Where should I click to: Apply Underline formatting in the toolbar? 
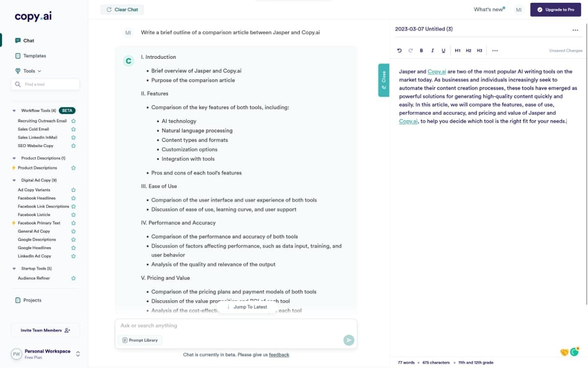point(443,50)
